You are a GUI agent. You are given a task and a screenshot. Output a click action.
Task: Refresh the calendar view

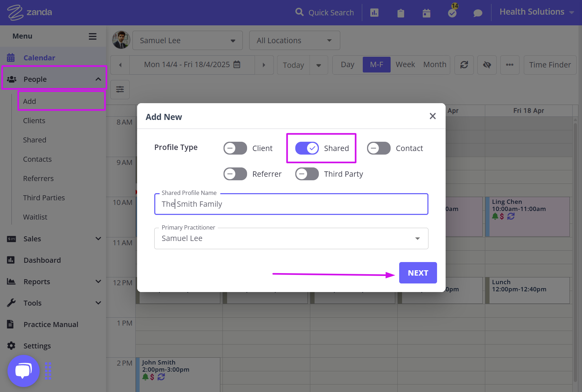[x=464, y=65]
